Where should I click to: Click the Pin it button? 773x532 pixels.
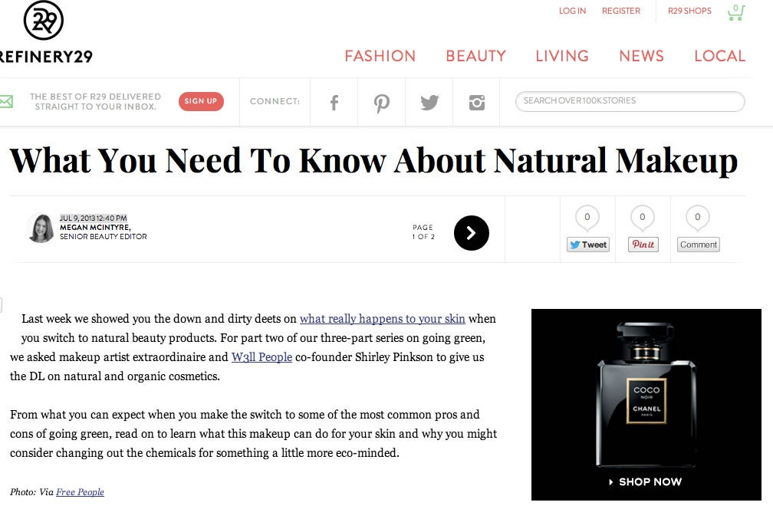(x=643, y=245)
